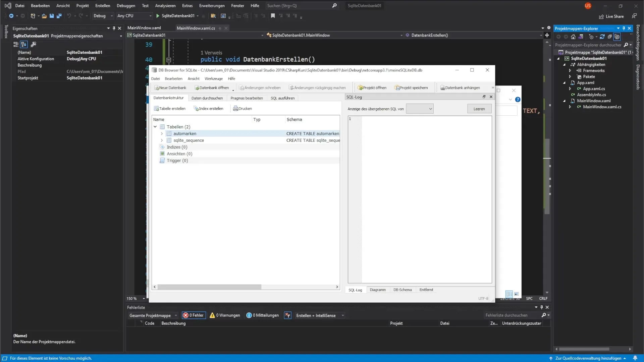The width and height of the screenshot is (644, 362).
Task: Click the Drucken print button
Action: (x=242, y=109)
